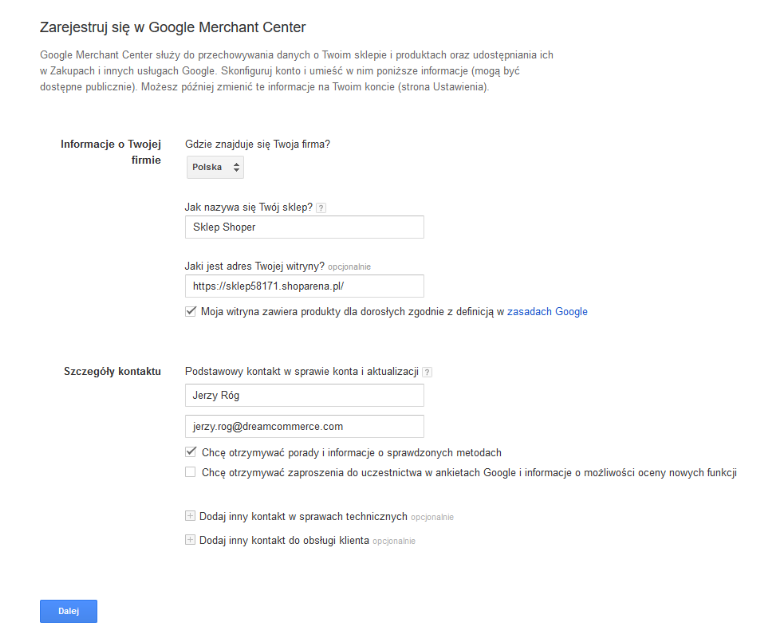Click the Szczegóły kontaktu section label
Image resolution: width=761 pixels, height=643 pixels.
pyautogui.click(x=111, y=372)
